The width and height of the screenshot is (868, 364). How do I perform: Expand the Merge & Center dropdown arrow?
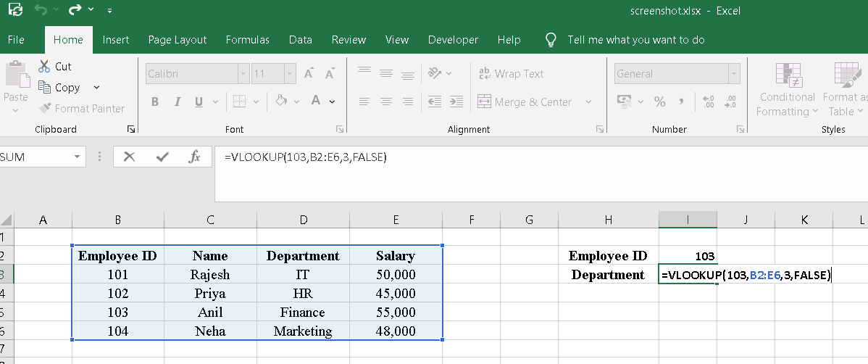(x=588, y=102)
